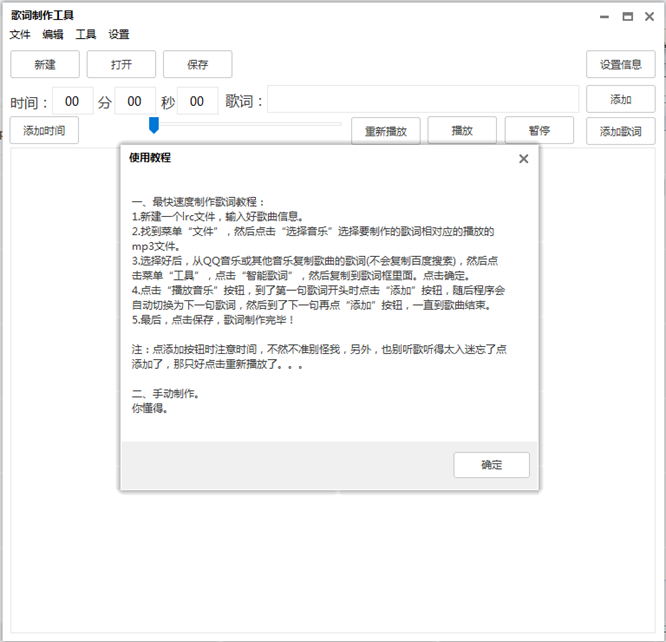The width and height of the screenshot is (666, 642).
Task: Open the 编辑 menu
Action: point(53,34)
